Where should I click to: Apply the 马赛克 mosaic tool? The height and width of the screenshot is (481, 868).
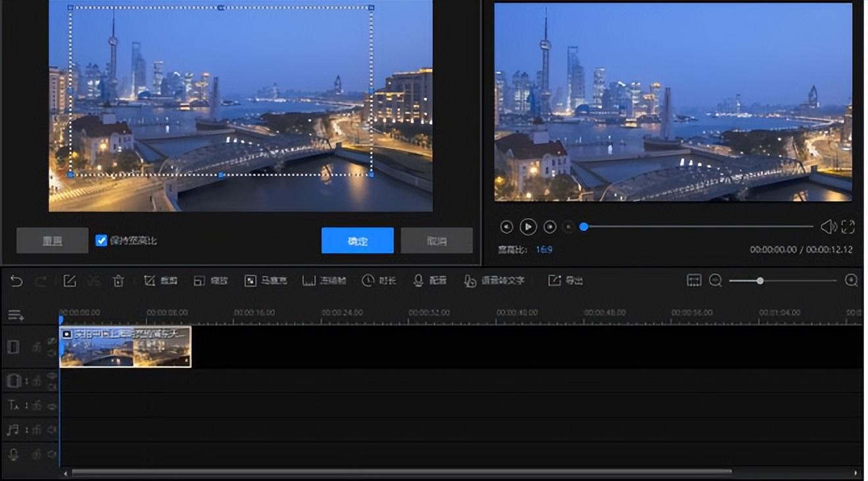point(266,281)
